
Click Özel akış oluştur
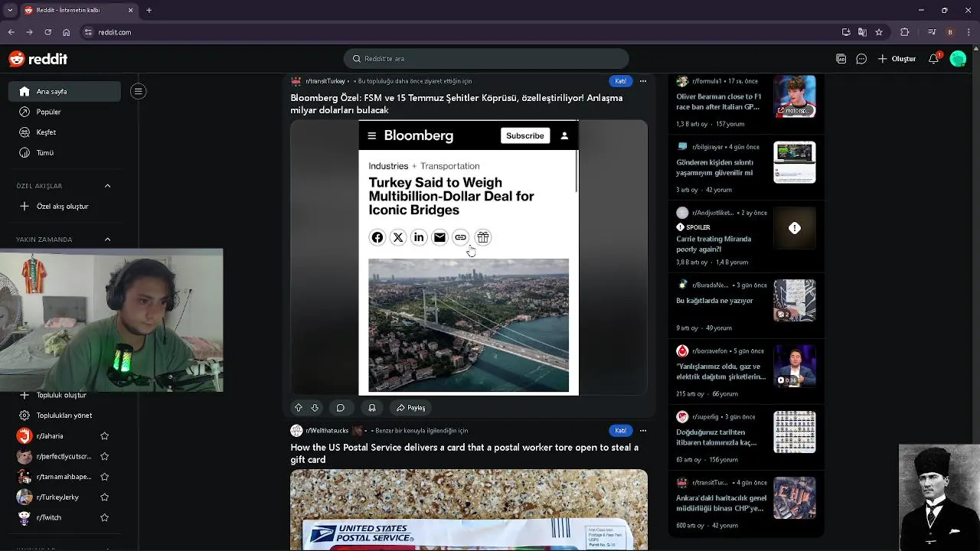[x=64, y=207]
